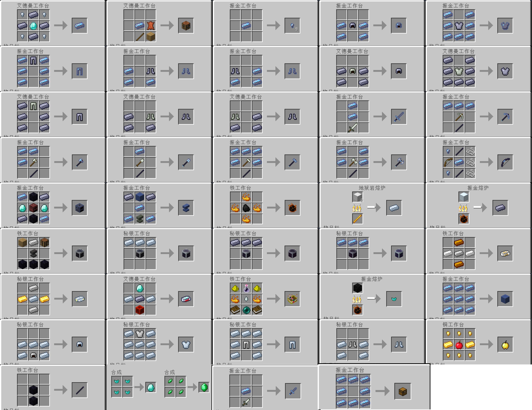Select the blue vibranium block output
532x410 pixels.
click(505, 299)
